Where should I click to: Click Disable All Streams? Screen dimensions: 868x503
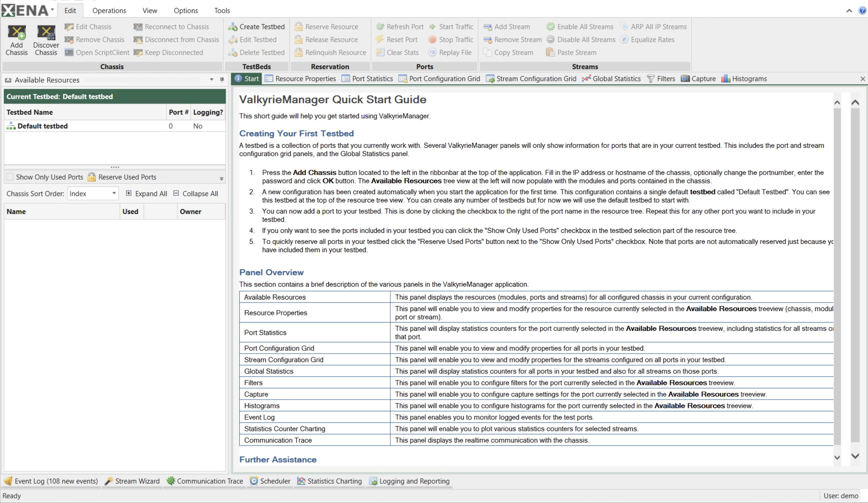581,40
